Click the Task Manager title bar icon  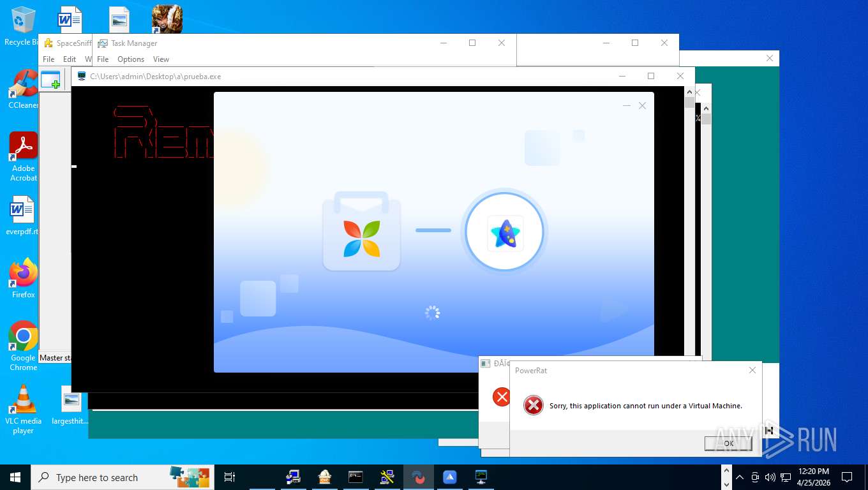tap(102, 43)
